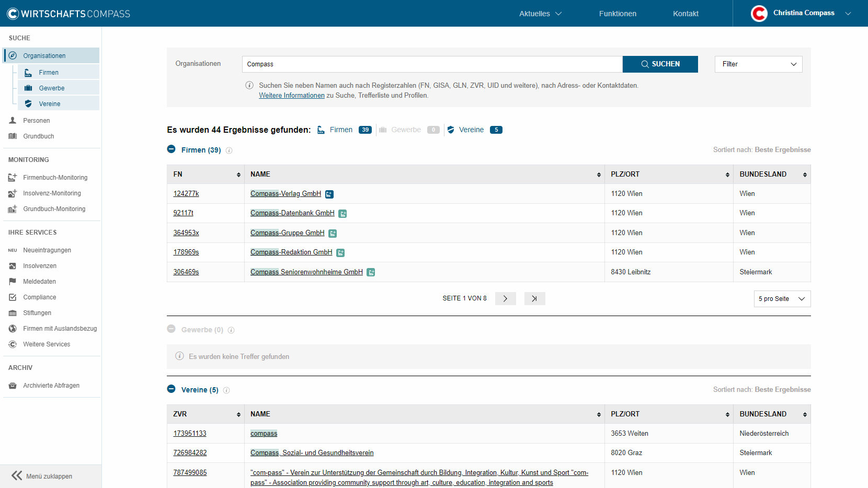Screen dimensions: 868x488
Task: Click the monitoring icon next to Compass-Redaktion GmbH
Action: pyautogui.click(x=340, y=253)
